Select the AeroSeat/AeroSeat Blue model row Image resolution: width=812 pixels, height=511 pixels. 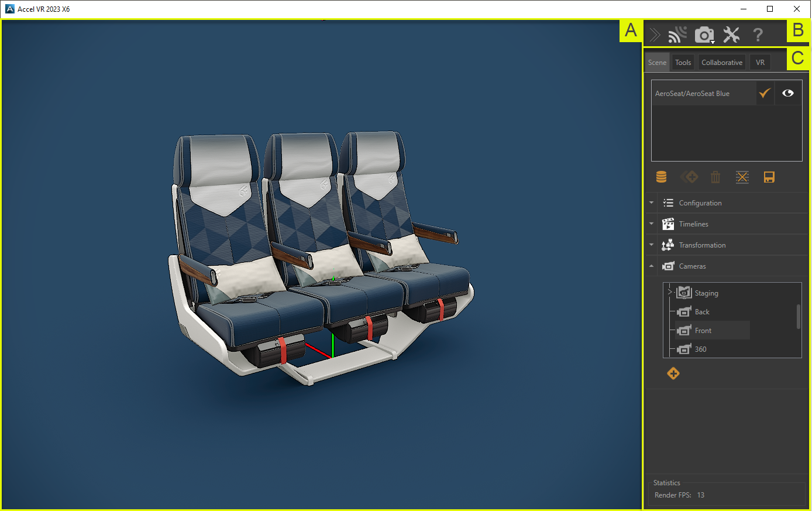pos(704,94)
